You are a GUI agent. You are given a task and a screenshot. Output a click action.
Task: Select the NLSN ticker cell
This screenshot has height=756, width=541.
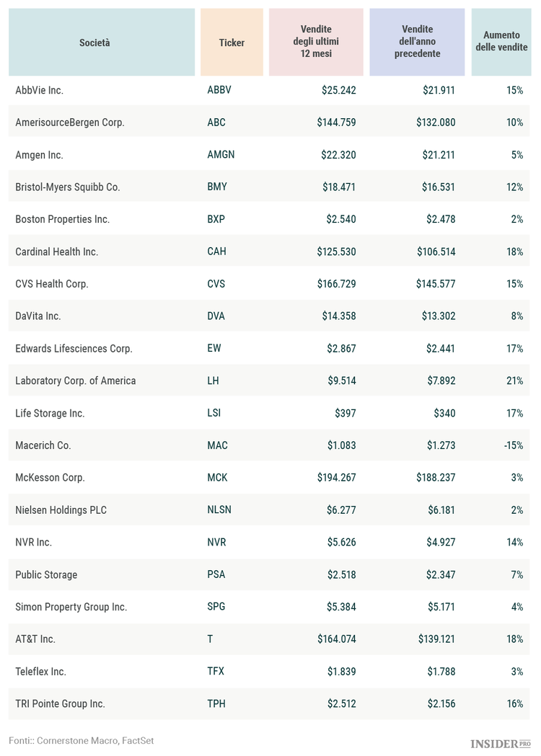(220, 510)
